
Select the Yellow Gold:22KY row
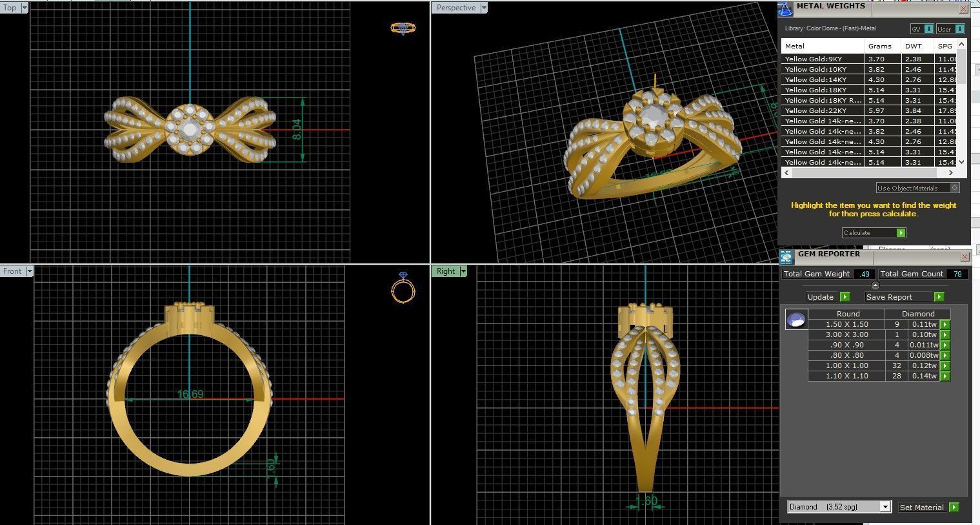(x=869, y=110)
